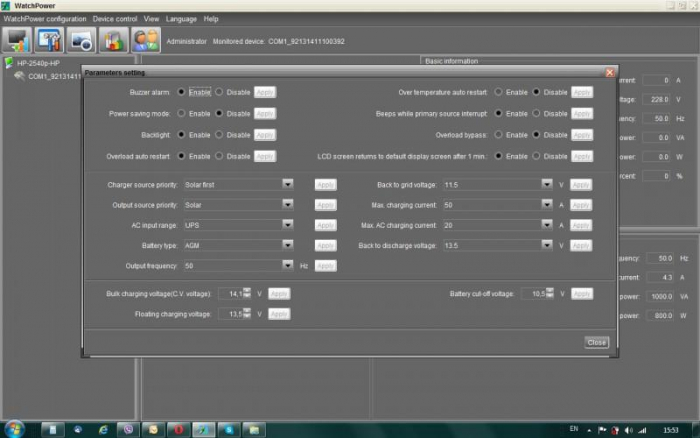This screenshot has height=438, width=700.
Task: Expand Max. charging current dropdown
Action: (547, 204)
